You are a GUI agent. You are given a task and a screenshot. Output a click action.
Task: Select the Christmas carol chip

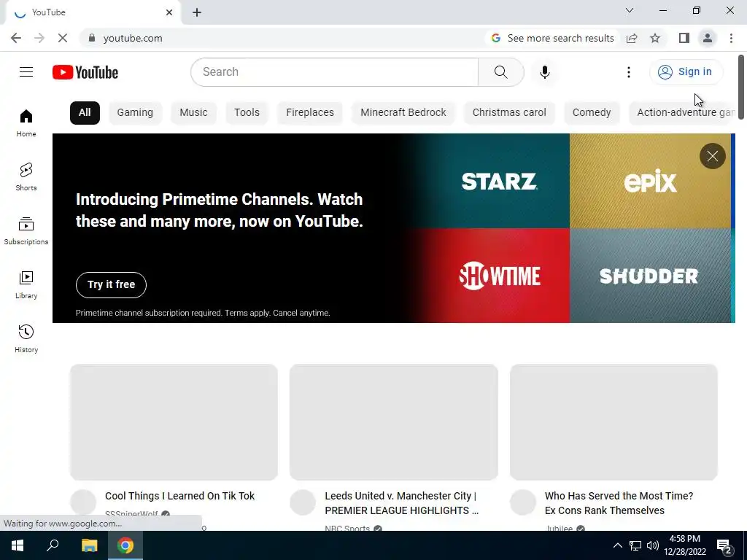[509, 112]
